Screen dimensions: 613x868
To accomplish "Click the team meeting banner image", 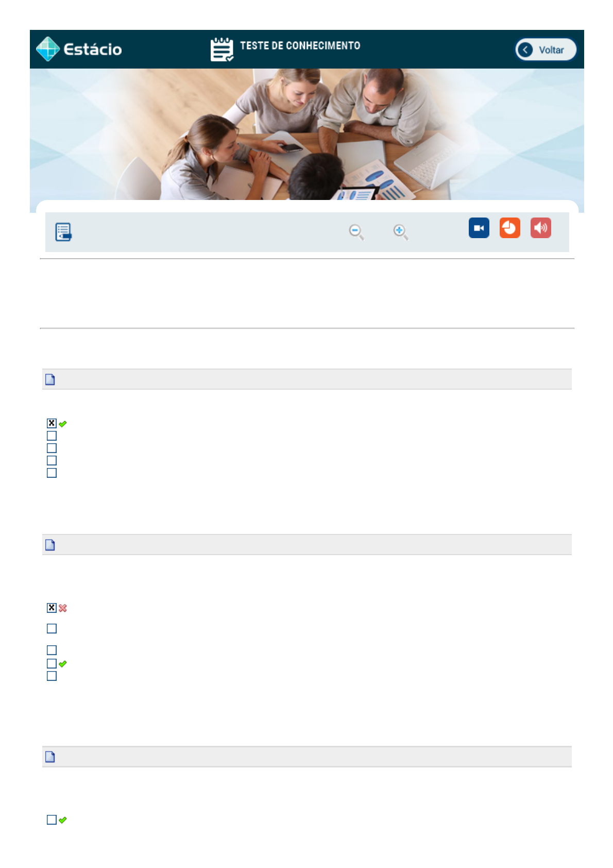I will click(306, 134).
